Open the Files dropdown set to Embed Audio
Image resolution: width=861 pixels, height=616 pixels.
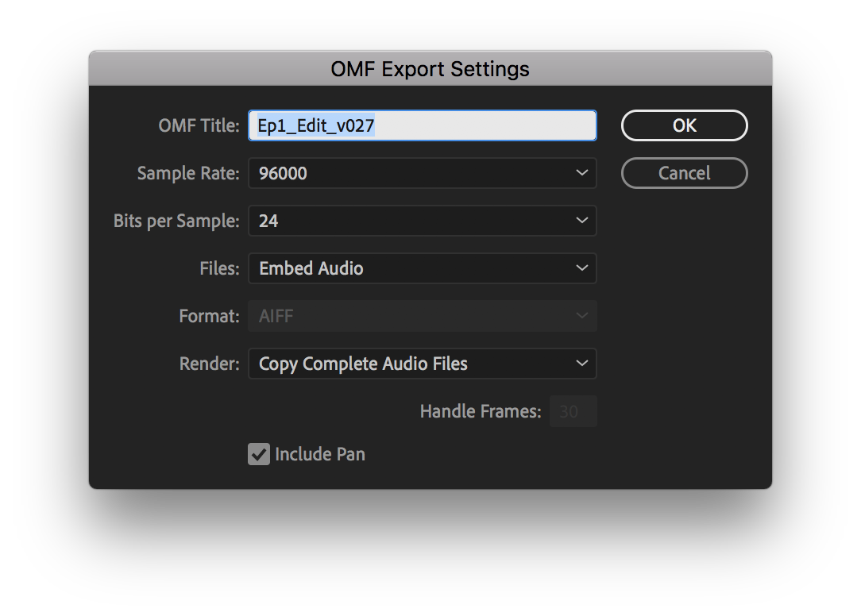point(423,268)
